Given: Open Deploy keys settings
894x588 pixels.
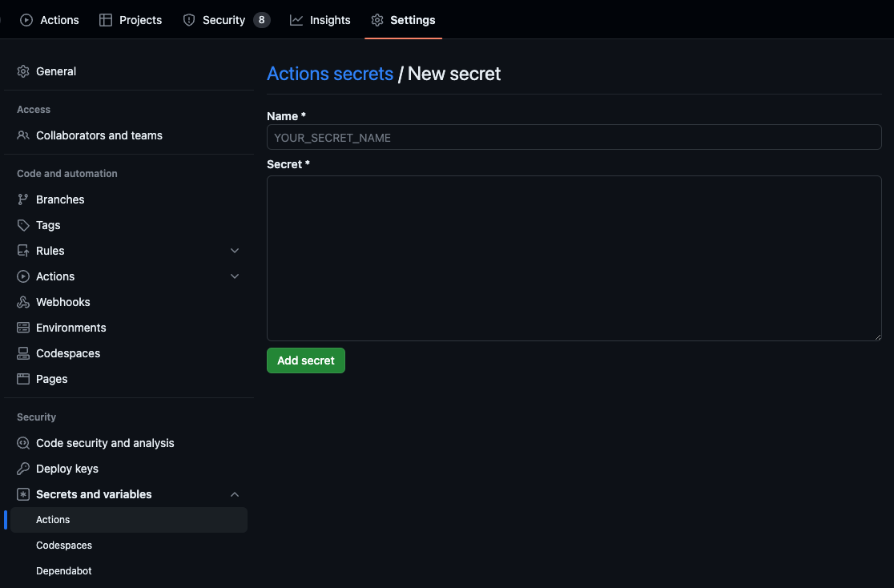Looking at the screenshot, I should click(129, 468).
